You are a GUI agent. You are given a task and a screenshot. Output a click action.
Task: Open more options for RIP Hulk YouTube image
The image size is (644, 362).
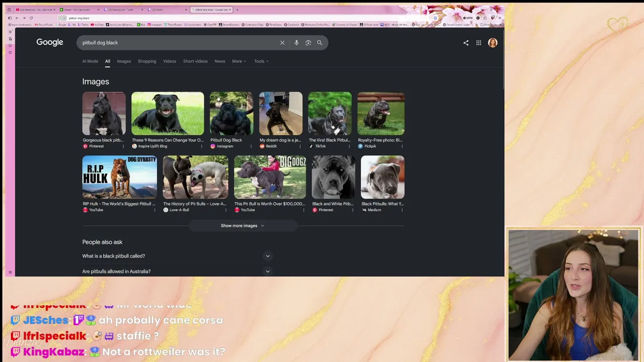154,210
